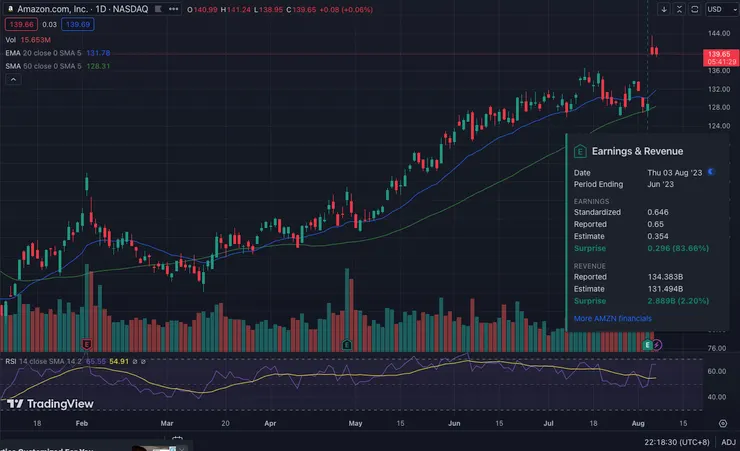This screenshot has height=451, width=740.
Task: Click the Standardized earnings value 0.646
Action: (657, 212)
